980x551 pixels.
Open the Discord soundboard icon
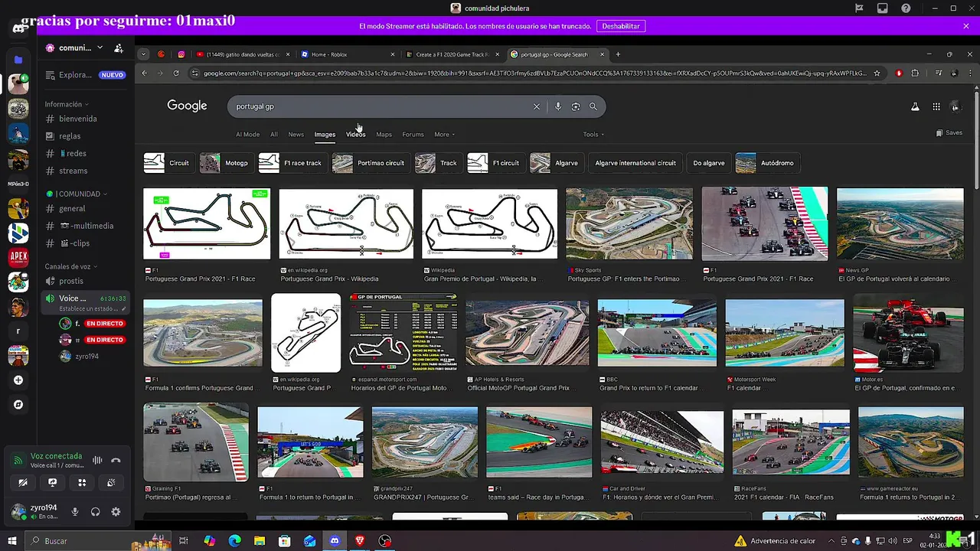[111, 482]
